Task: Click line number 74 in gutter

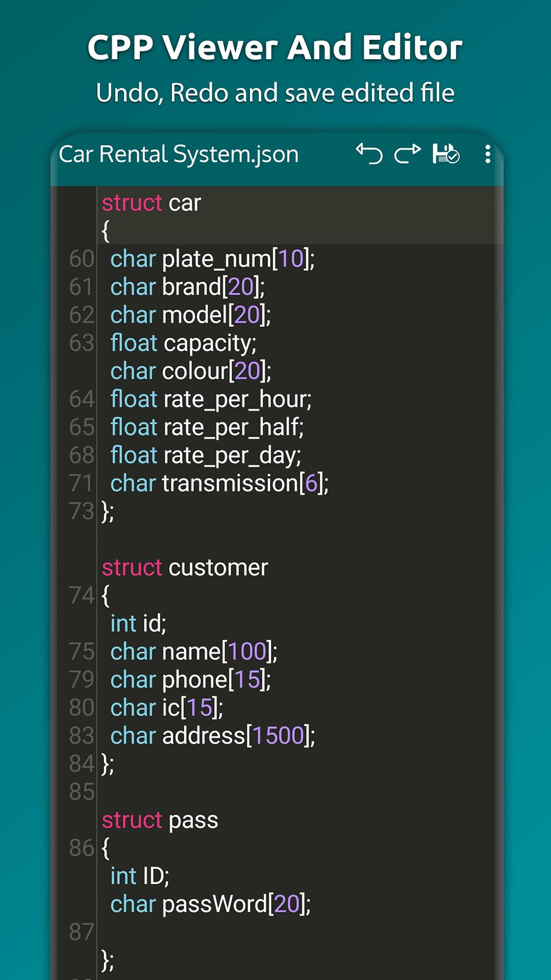Action: pyautogui.click(x=82, y=596)
